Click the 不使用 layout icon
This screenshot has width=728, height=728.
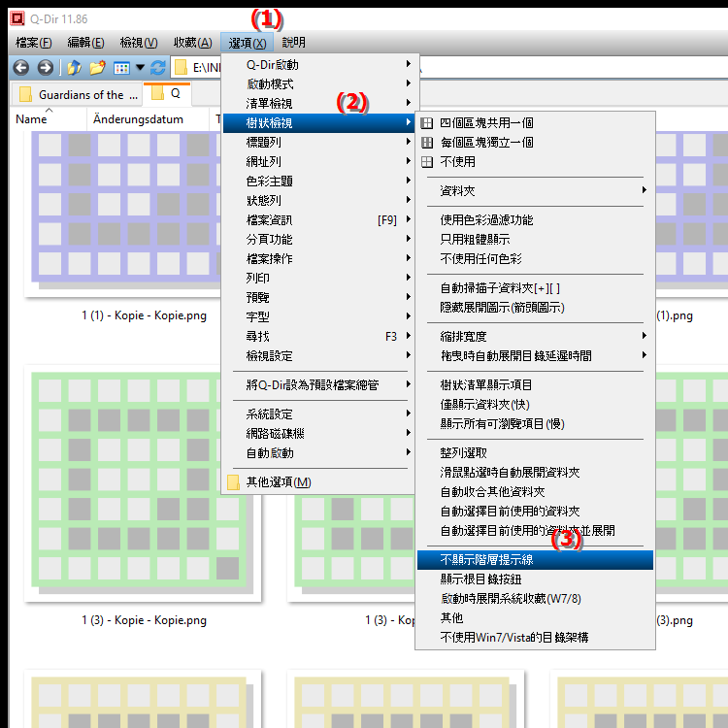coord(427,162)
